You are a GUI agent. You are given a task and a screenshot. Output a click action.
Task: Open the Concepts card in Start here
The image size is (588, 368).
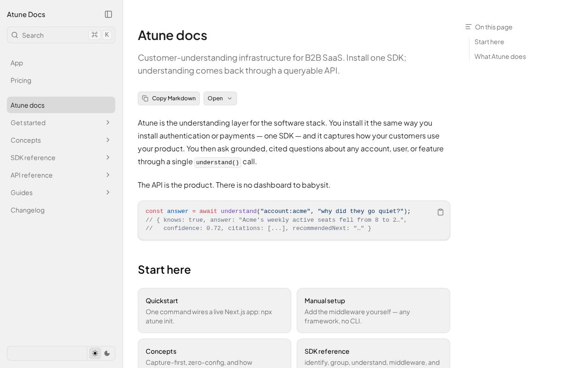215,354
